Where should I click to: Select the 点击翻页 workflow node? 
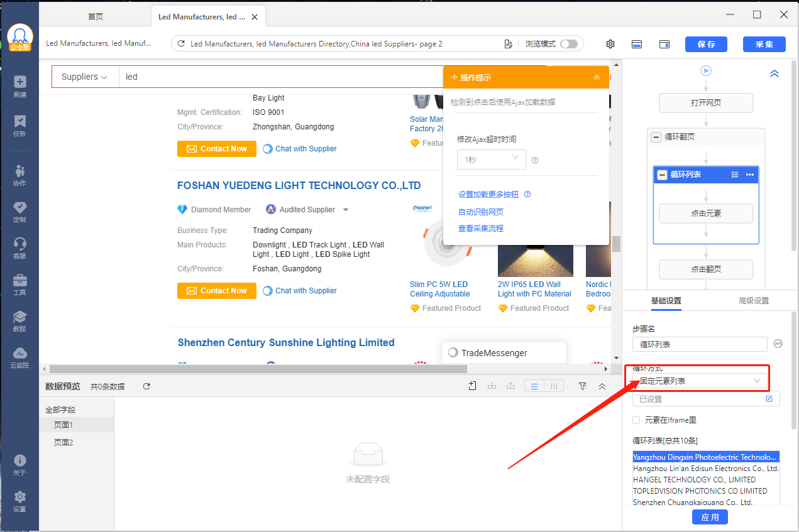[706, 269]
